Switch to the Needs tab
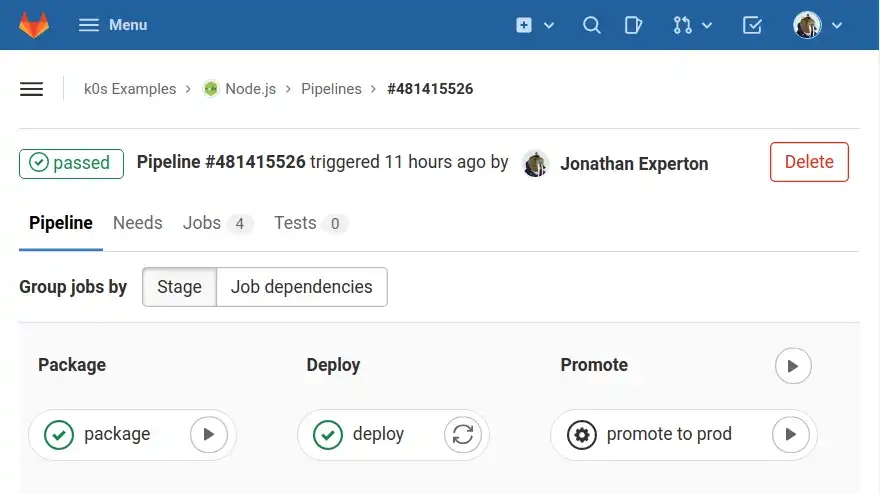This screenshot has width=880, height=494. 138,223
